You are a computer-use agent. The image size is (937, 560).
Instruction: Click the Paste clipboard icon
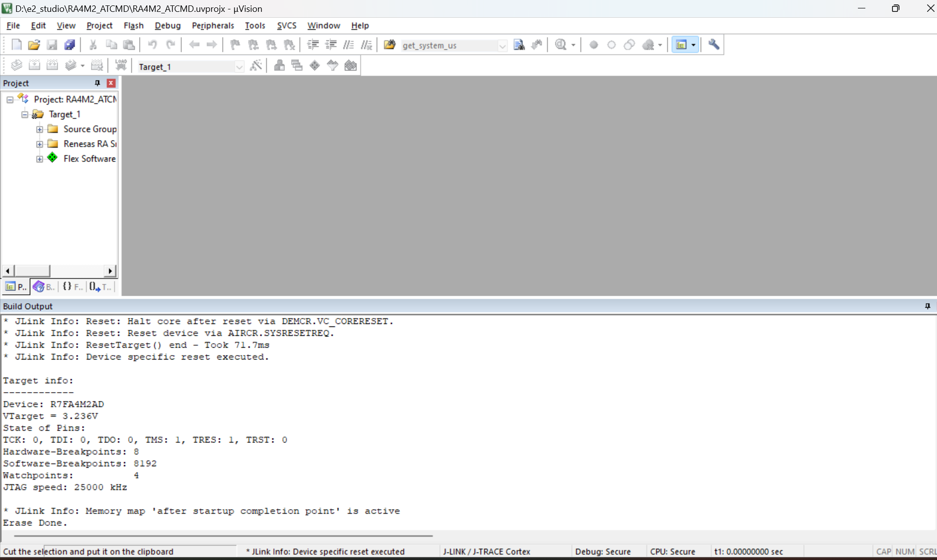(129, 45)
